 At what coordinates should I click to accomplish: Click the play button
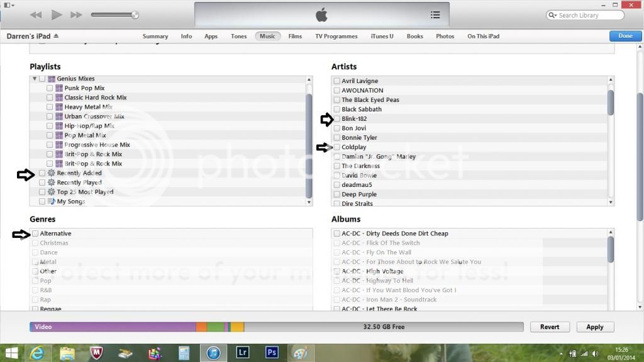point(57,15)
